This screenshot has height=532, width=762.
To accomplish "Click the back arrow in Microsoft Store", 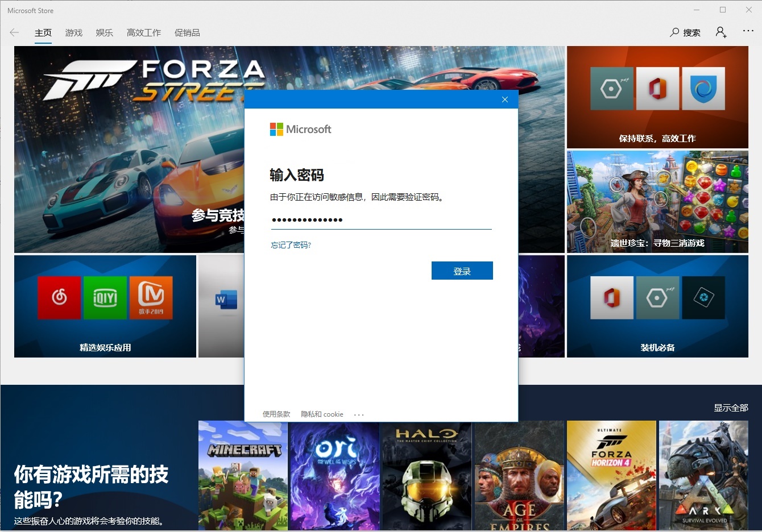I will (14, 32).
